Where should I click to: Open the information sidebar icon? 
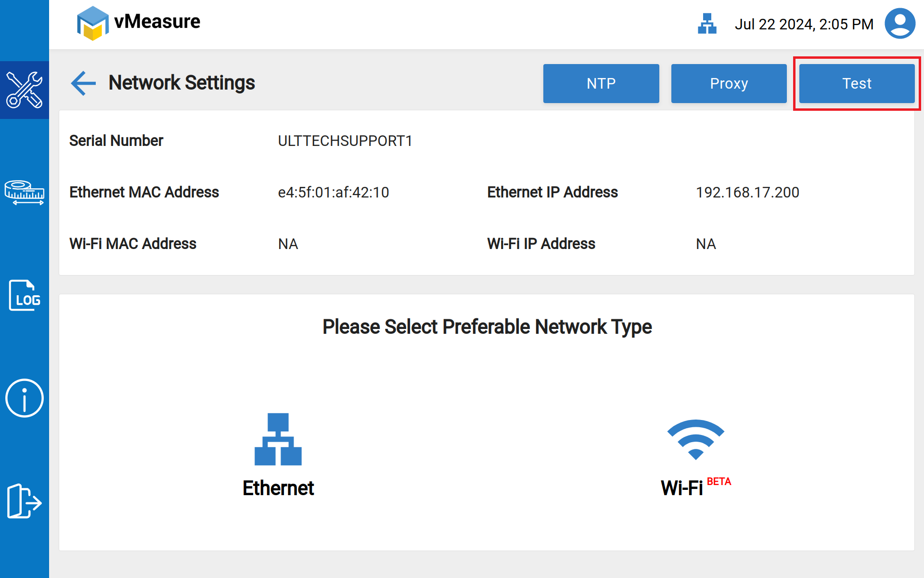pos(24,398)
